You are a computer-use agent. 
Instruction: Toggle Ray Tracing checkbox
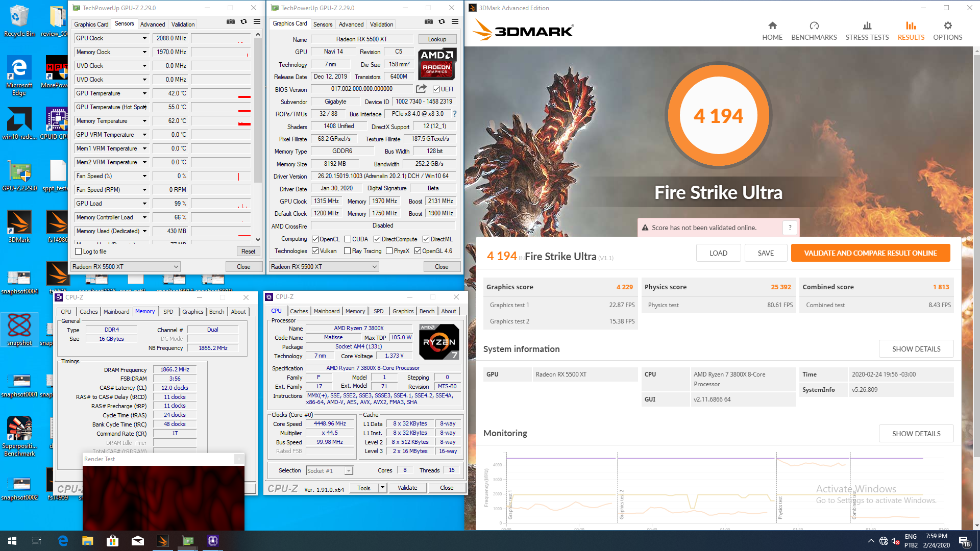point(347,251)
